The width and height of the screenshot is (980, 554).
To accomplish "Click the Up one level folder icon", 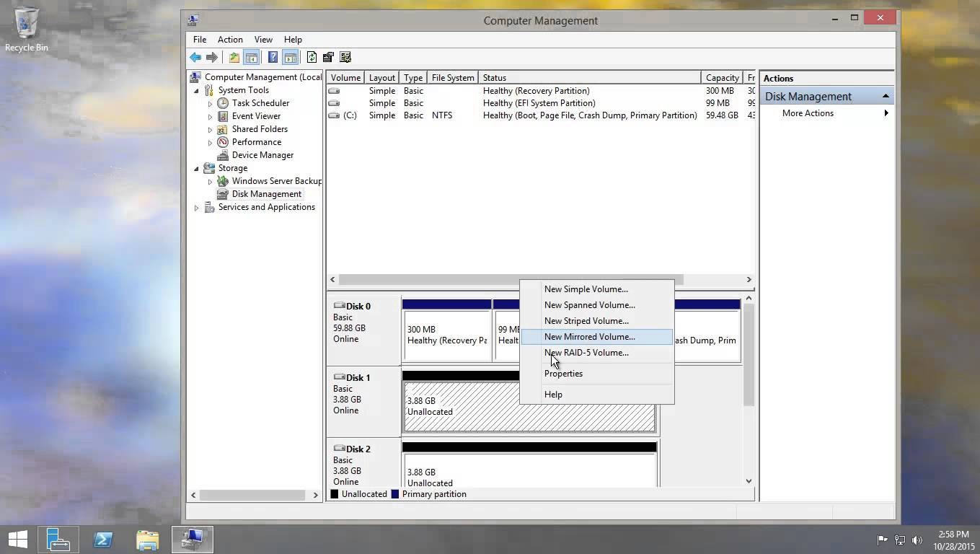I will click(x=234, y=57).
